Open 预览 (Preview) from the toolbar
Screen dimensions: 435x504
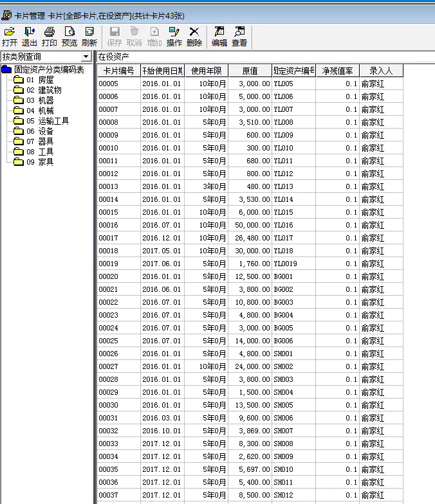[69, 37]
